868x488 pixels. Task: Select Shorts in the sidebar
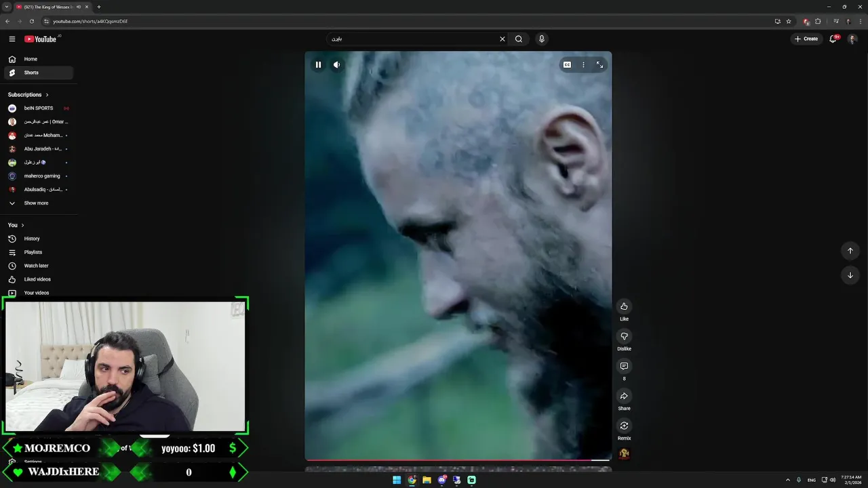(x=39, y=73)
